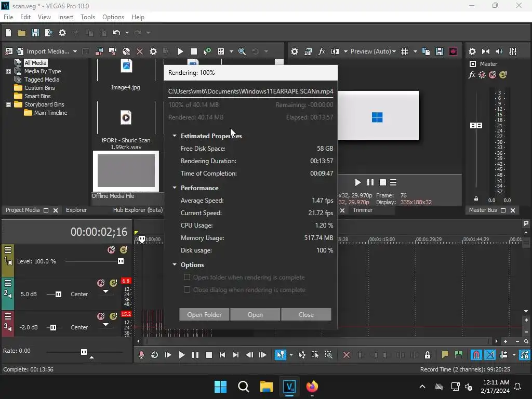Toggle Master Bus solo button
The width and height of the screenshot is (532, 399).
point(503,75)
